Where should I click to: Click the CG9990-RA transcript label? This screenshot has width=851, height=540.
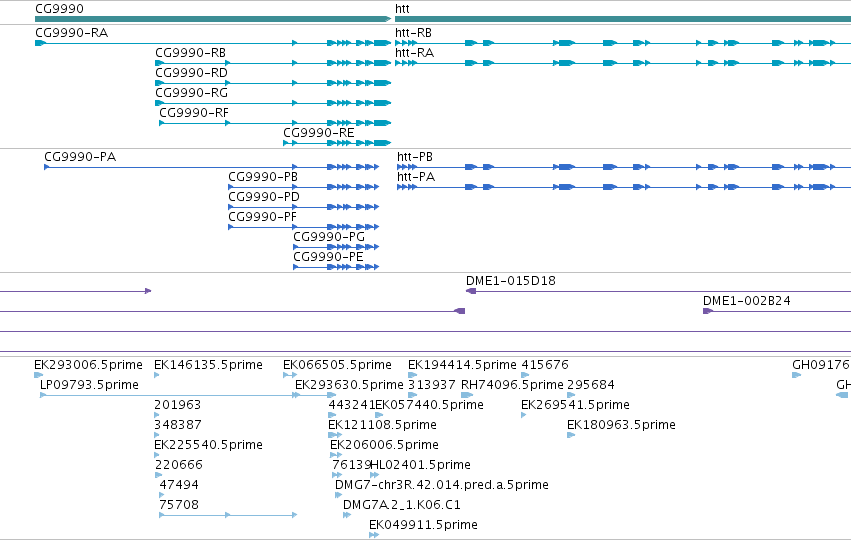tap(72, 33)
